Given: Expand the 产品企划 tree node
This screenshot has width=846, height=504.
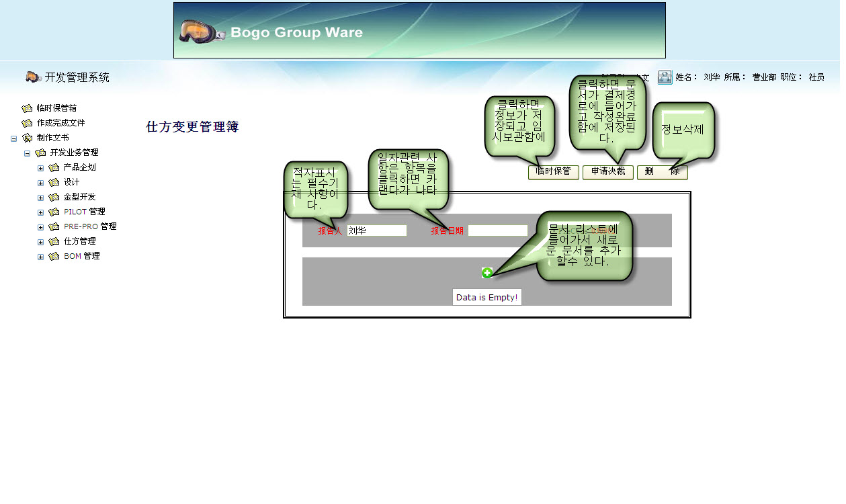Looking at the screenshot, I should tap(40, 168).
